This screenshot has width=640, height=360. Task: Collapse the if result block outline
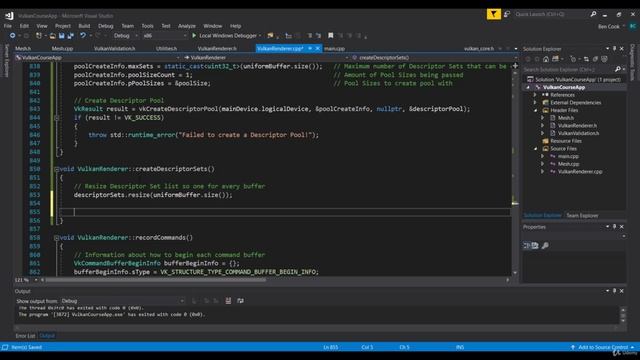coord(56,118)
